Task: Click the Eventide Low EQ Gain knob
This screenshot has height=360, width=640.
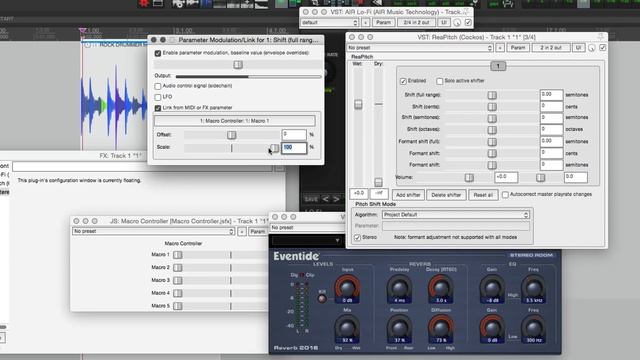Action: (x=492, y=328)
